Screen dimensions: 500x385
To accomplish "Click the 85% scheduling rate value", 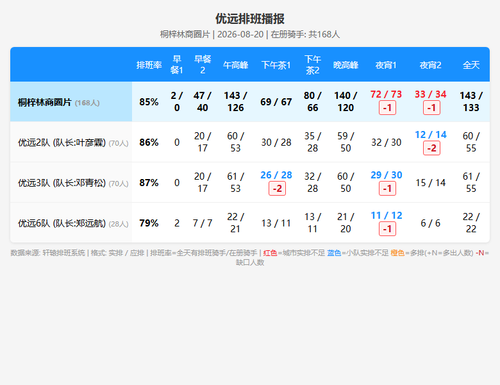I will pyautogui.click(x=149, y=102).
